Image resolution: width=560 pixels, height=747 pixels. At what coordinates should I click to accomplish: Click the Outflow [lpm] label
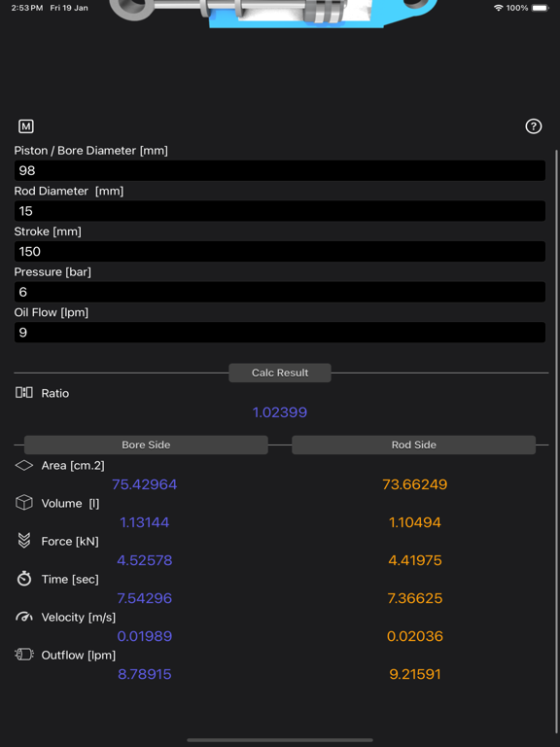pyautogui.click(x=79, y=655)
